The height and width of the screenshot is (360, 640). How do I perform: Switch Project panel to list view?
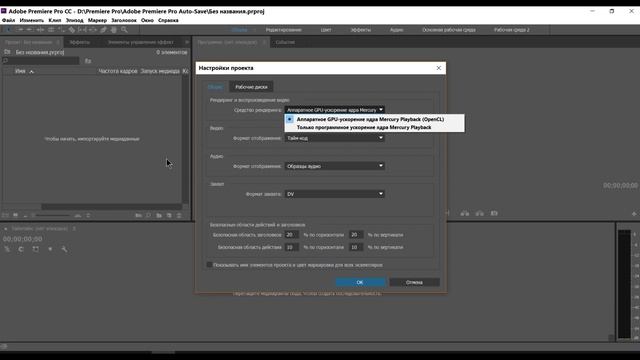5,215
